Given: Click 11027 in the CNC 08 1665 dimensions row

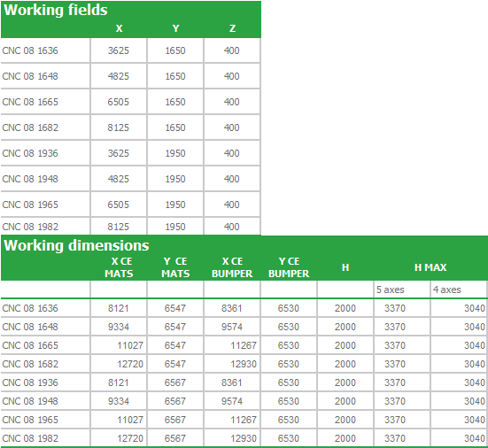Looking at the screenshot, I should pos(130,345).
